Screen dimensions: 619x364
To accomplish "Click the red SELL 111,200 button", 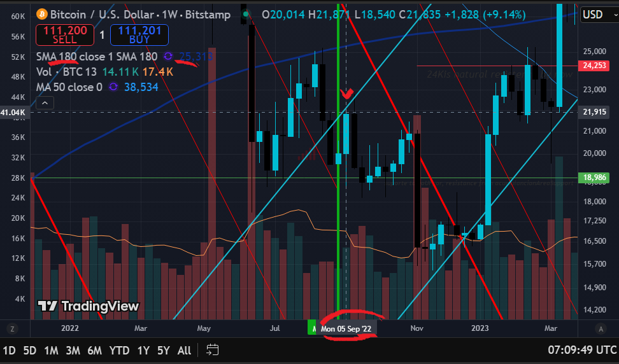I will point(65,35).
